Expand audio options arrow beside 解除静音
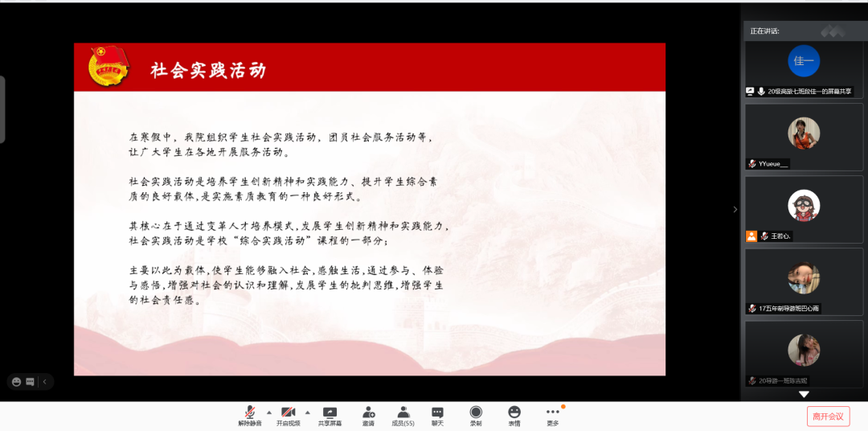 click(x=268, y=412)
